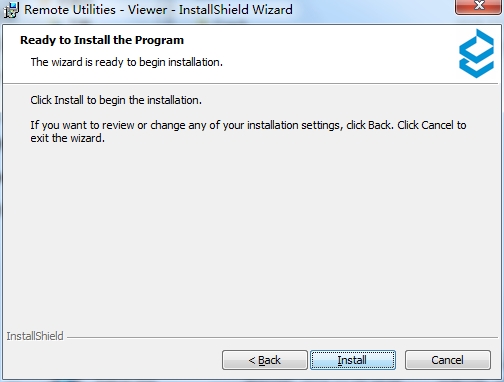Click the word 'Back' in the instruction paragraph

tap(380, 125)
